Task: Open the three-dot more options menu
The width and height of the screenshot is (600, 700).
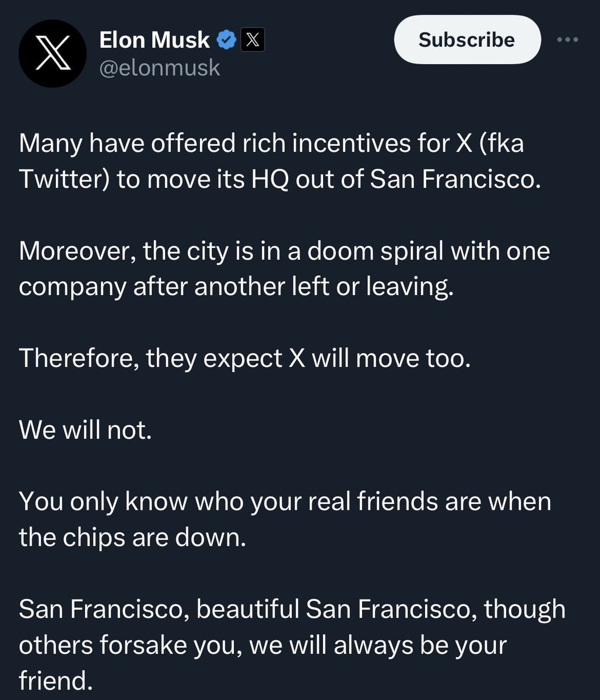Action: (x=567, y=40)
